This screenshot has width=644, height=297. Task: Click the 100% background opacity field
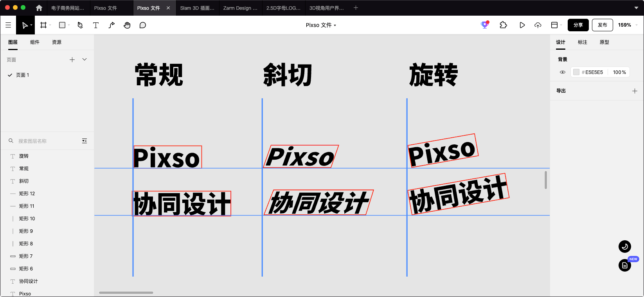point(619,72)
